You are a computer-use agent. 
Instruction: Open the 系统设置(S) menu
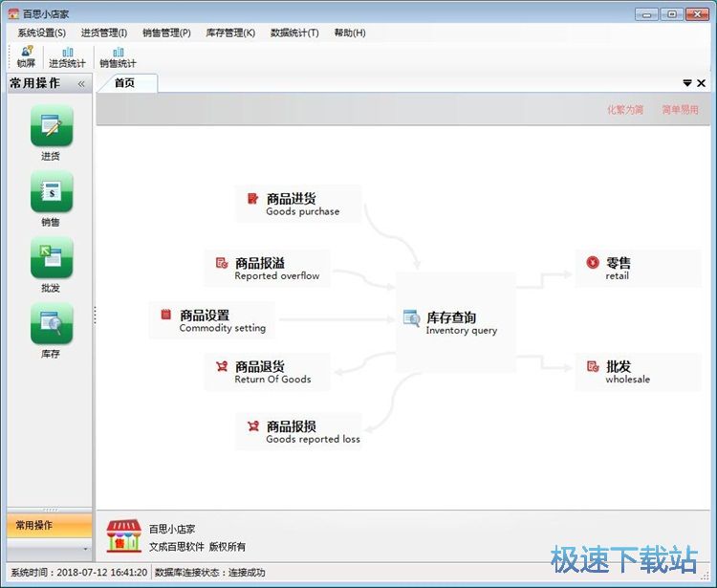click(42, 33)
